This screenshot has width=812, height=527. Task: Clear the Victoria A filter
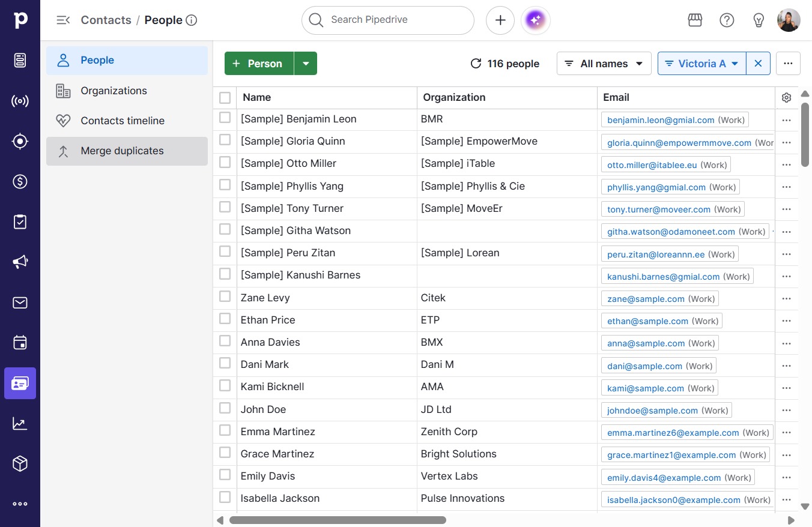pos(758,64)
